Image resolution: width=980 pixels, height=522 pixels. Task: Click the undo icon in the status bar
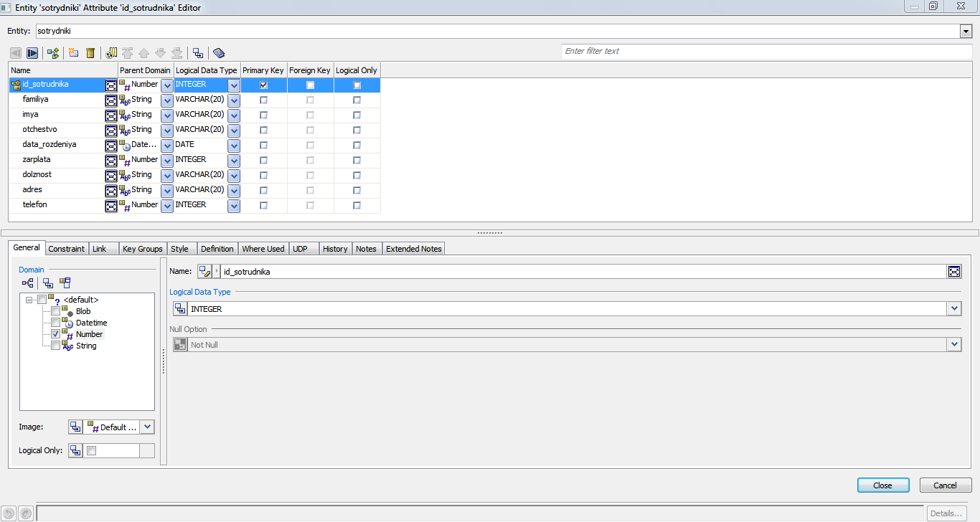(x=9, y=513)
